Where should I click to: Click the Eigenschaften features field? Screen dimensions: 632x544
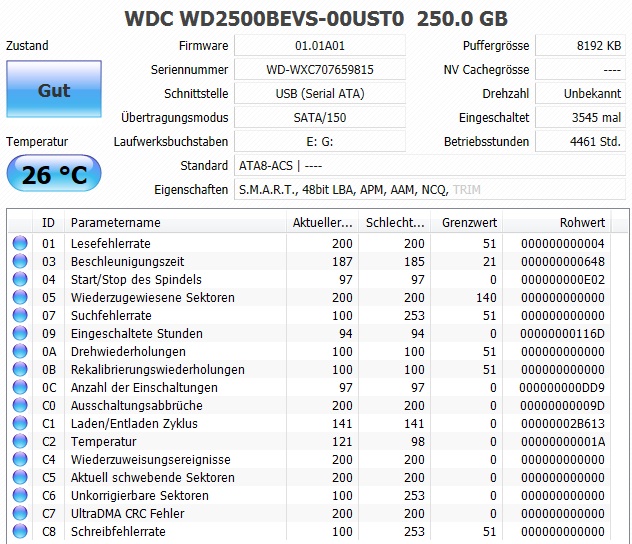[x=430, y=189]
